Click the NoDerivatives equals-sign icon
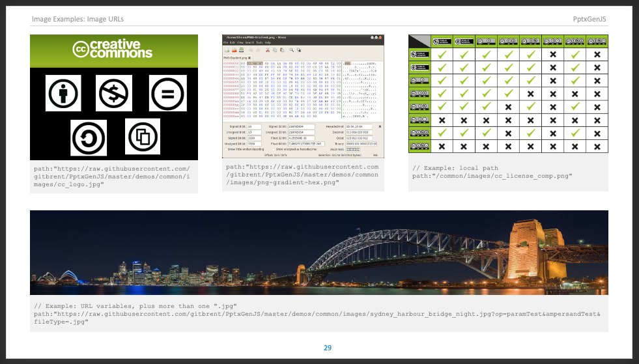 pos(167,93)
